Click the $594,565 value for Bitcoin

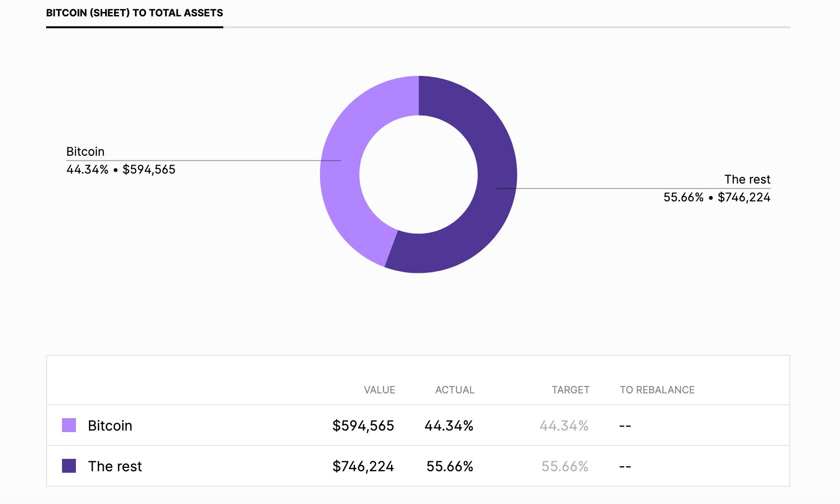tap(363, 425)
